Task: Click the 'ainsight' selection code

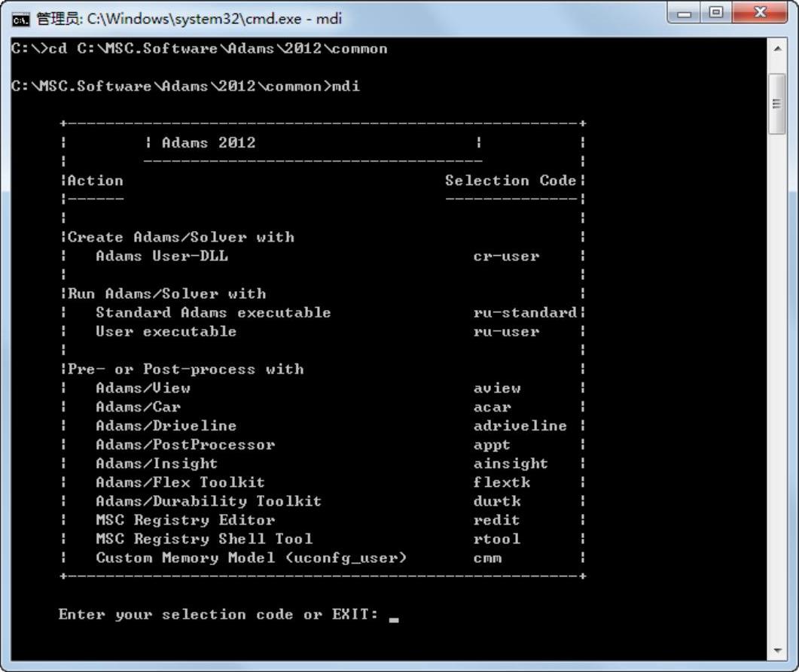Action: pos(511,464)
